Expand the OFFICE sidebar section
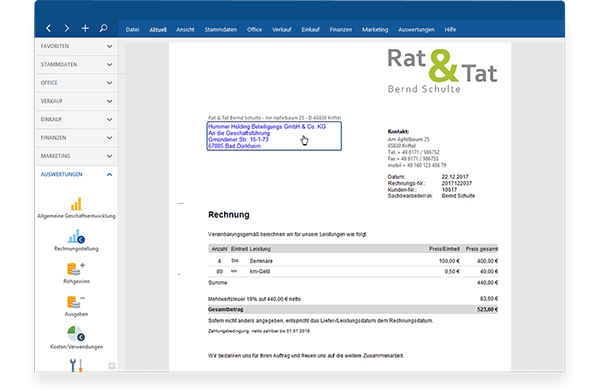 (x=77, y=83)
